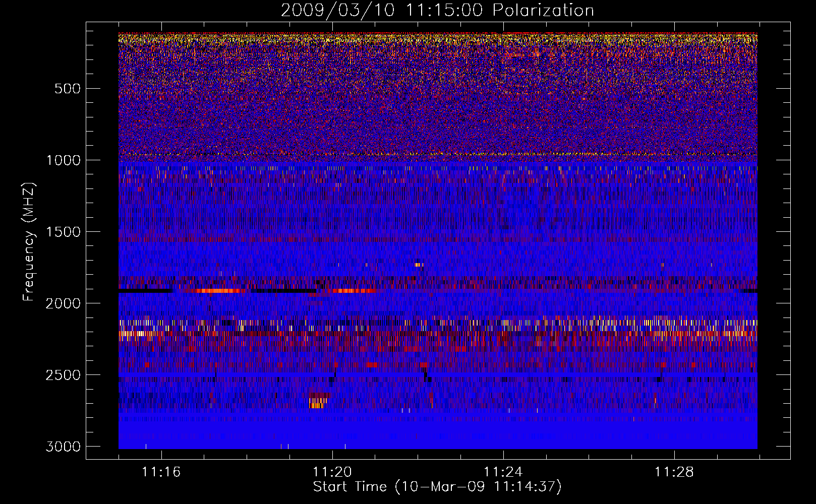Click the yellow-striped burst near 2700 MHz
The height and width of the screenshot is (504, 816).
(318, 403)
